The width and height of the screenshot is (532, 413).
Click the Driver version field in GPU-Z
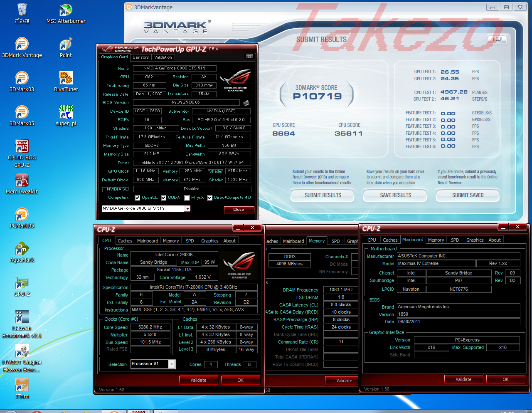coord(192,163)
